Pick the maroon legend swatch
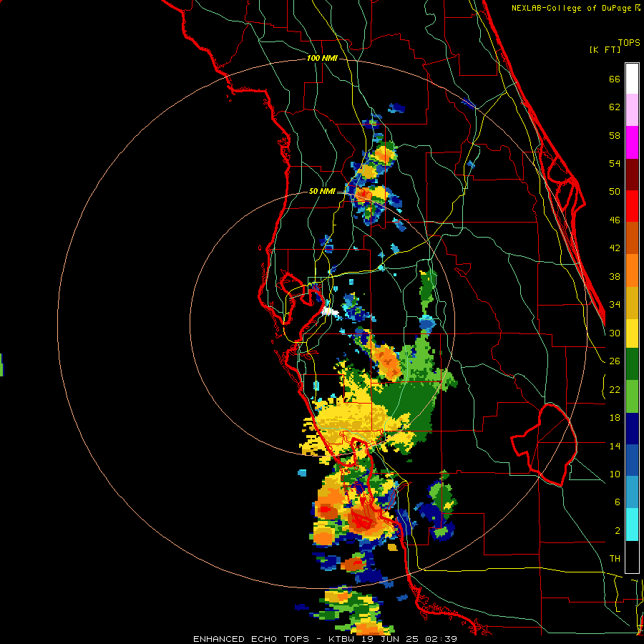Image resolution: width=644 pixels, height=644 pixels. [632, 175]
